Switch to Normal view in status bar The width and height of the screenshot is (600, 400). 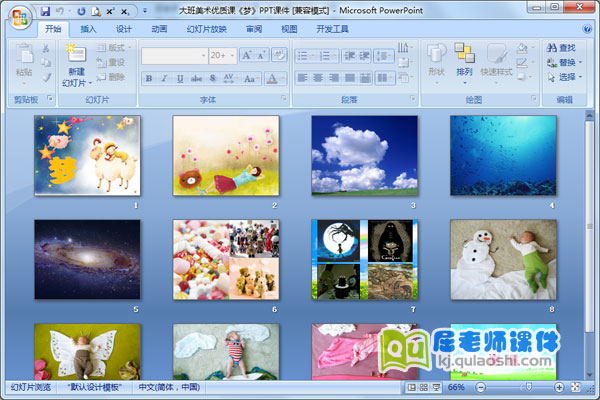click(412, 387)
